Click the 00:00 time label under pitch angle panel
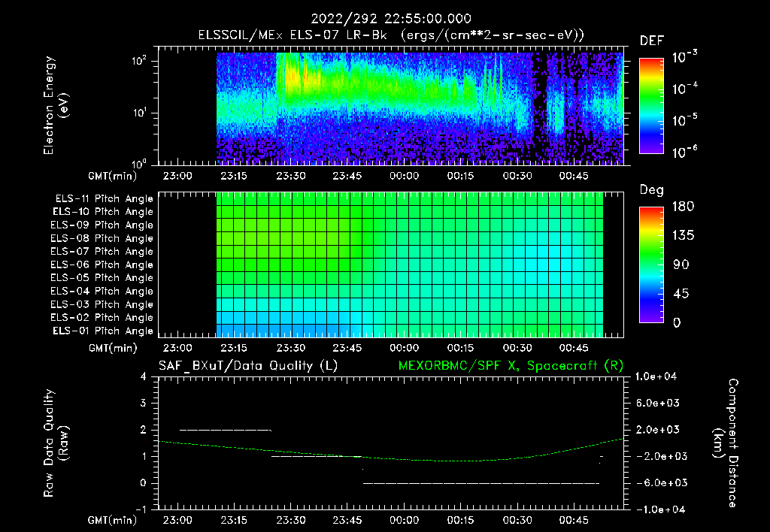 tap(404, 348)
